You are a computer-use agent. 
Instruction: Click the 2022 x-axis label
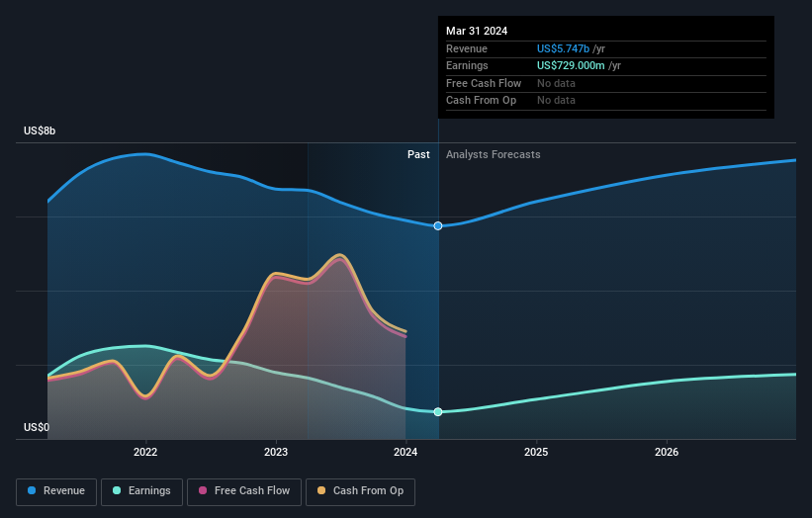145,452
